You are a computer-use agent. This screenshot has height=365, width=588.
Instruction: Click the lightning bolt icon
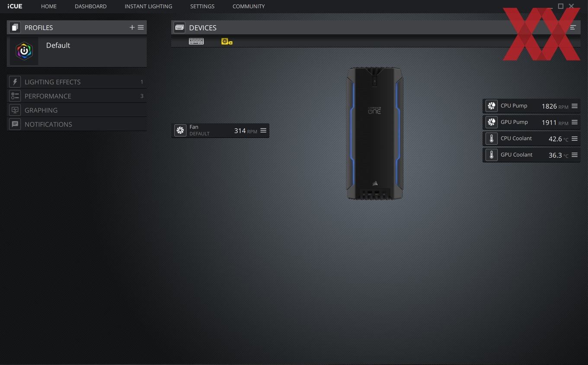pyautogui.click(x=15, y=82)
